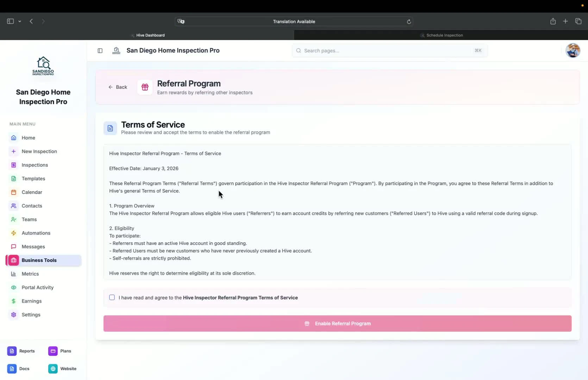Click the Referral Program gift icon
The height and width of the screenshot is (380, 588).
[x=145, y=87]
